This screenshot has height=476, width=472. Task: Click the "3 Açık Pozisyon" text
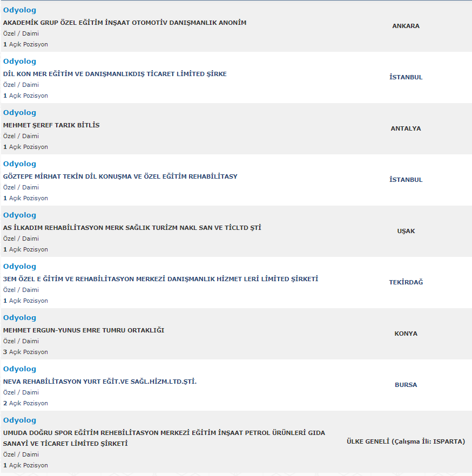(x=25, y=352)
